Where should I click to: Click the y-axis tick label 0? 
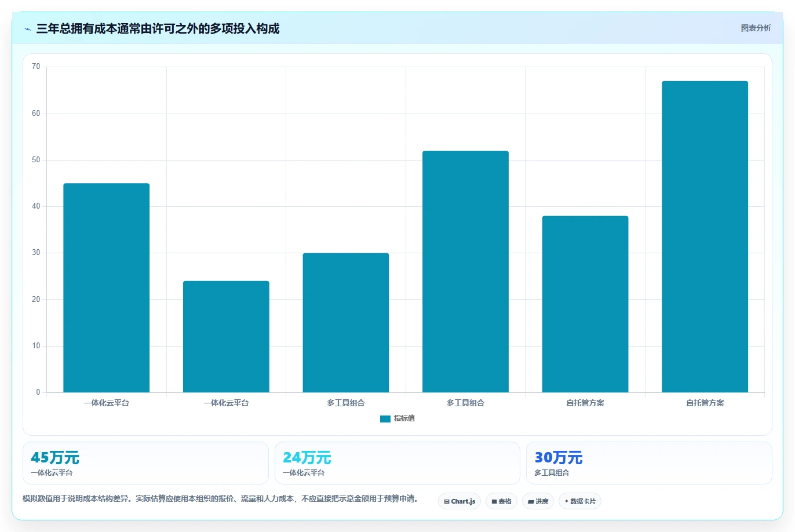pos(38,392)
